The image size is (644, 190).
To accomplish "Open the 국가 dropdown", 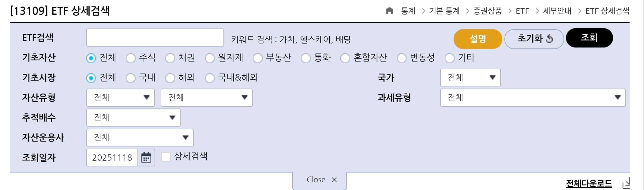I will coord(470,78).
